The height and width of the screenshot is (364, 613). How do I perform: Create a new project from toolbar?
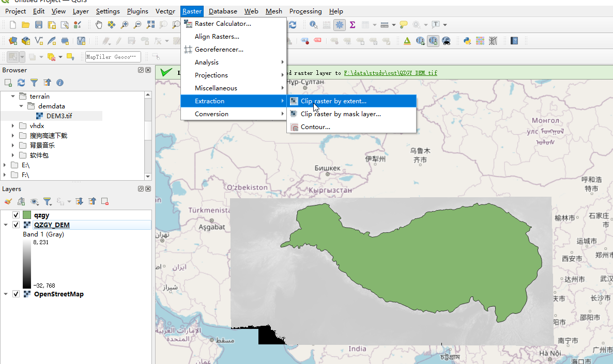tap(13, 25)
